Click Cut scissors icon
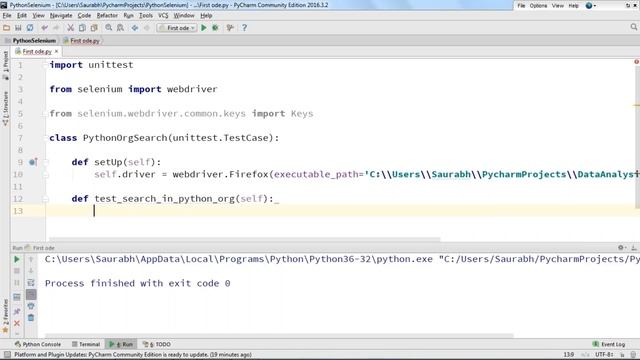640x360 pixels. point(70,28)
